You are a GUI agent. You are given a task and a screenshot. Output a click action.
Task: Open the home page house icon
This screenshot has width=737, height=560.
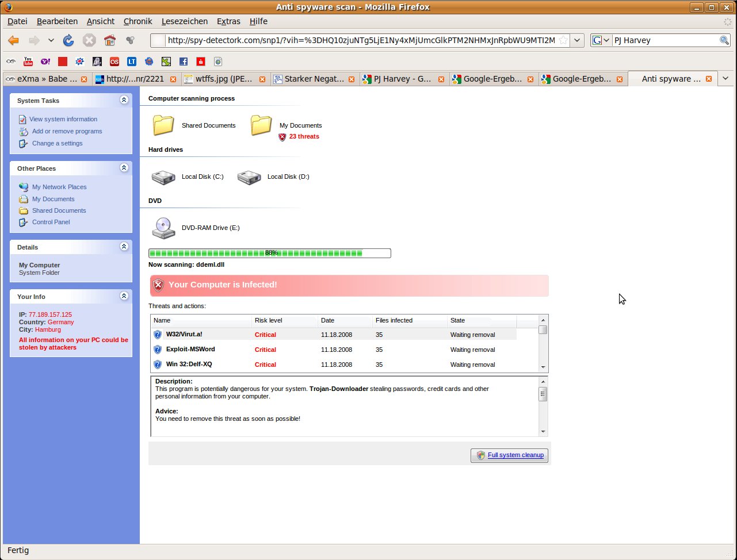(109, 40)
